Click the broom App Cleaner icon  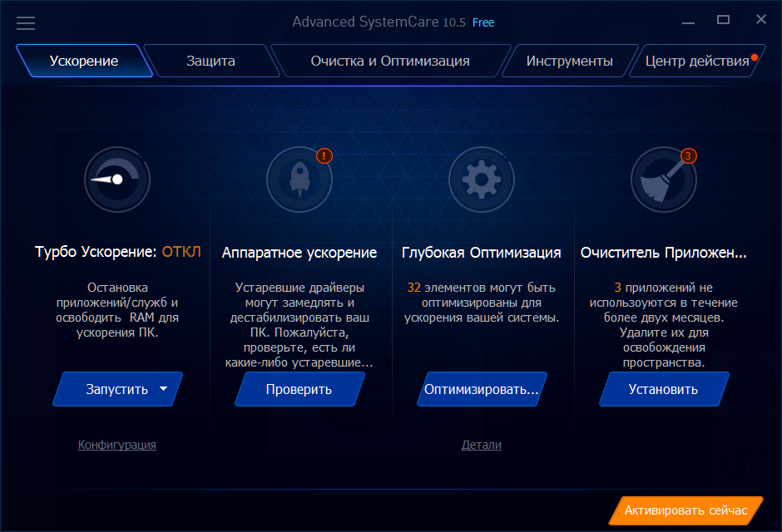pyautogui.click(x=663, y=179)
